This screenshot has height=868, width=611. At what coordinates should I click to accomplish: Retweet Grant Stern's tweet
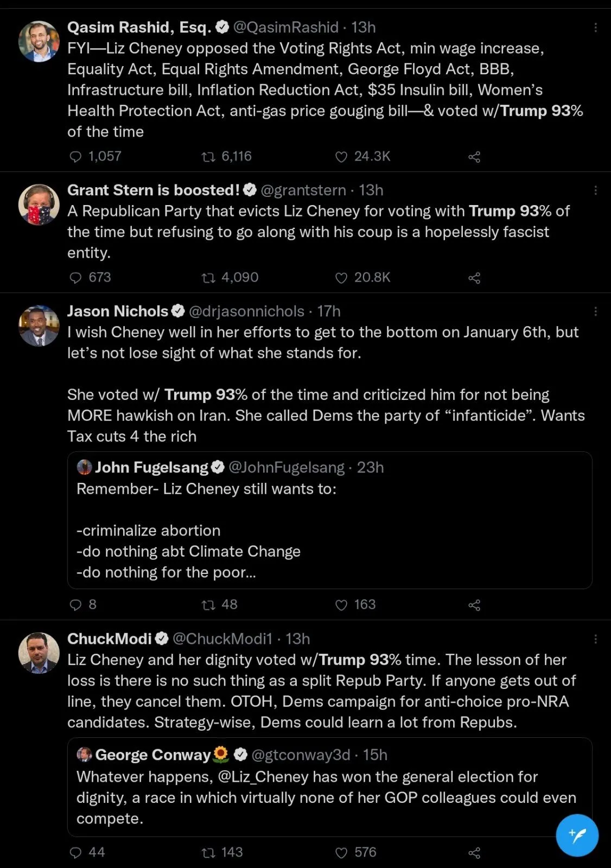coord(208,278)
